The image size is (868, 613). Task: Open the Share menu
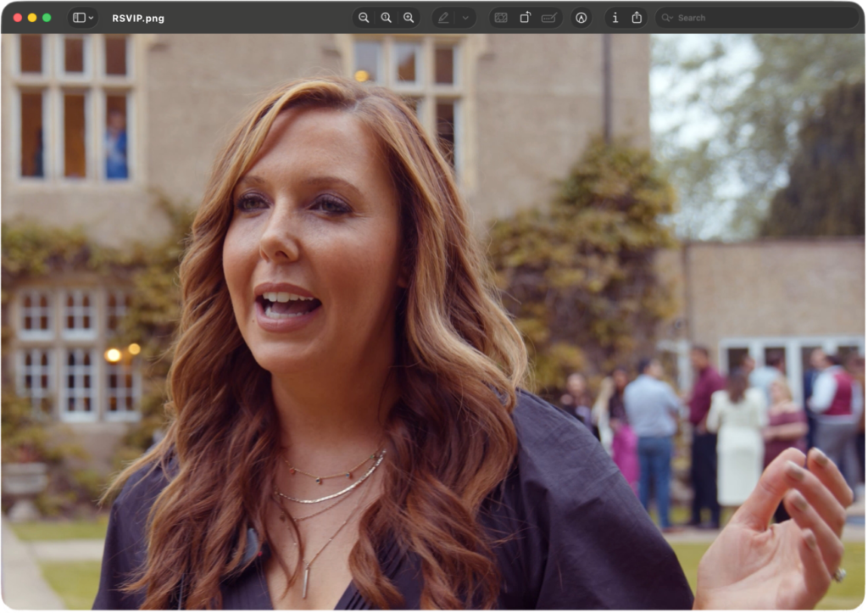point(637,18)
